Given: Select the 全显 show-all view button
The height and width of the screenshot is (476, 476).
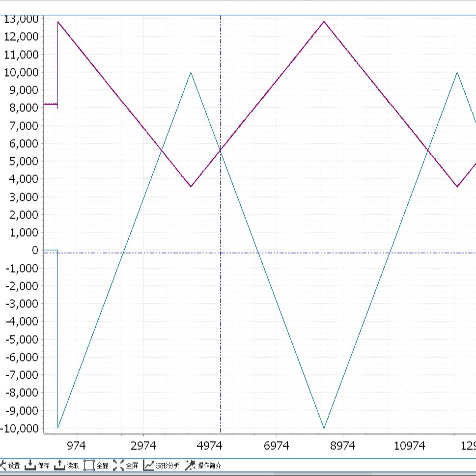Looking at the screenshot, I should click(x=96, y=465).
